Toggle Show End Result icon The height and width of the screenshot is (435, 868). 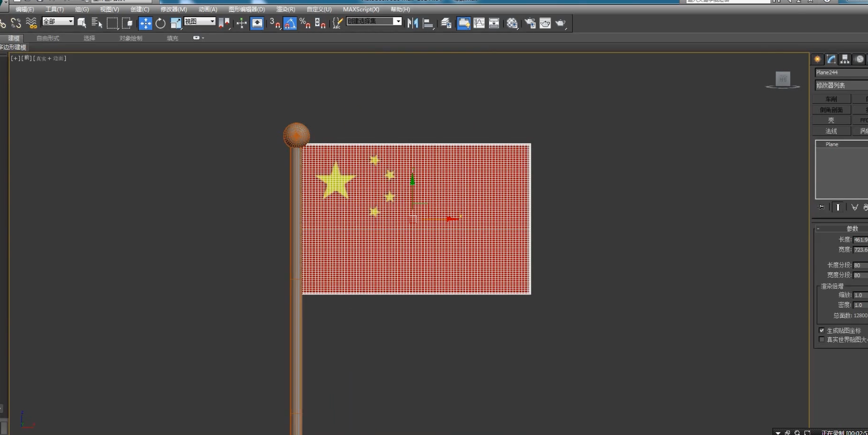pos(838,207)
